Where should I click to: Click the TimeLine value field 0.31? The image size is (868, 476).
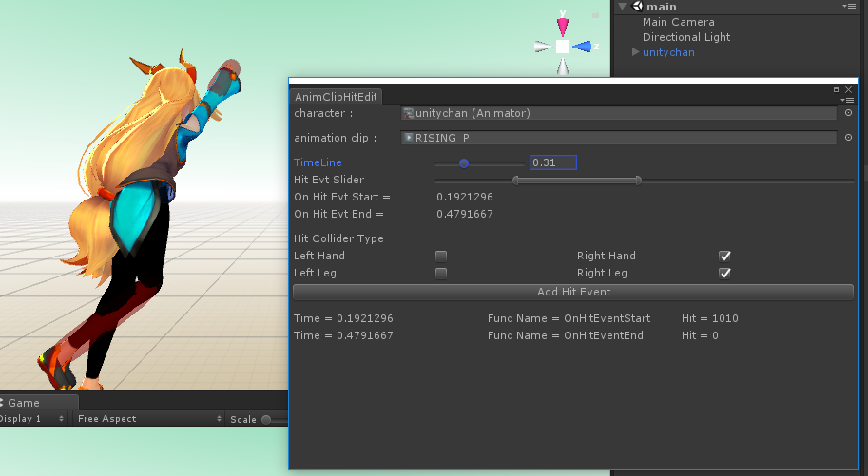tap(553, 162)
